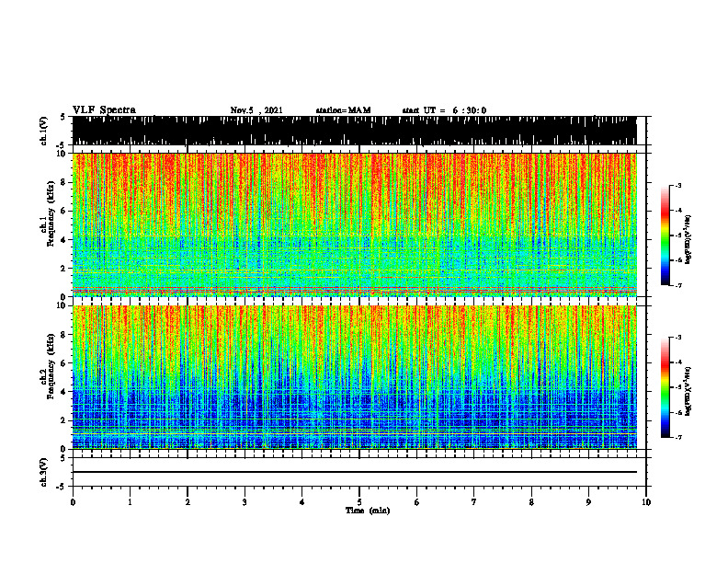Click the "VLF Spectra" plot title
The width and height of the screenshot is (728, 563).
coord(104,110)
